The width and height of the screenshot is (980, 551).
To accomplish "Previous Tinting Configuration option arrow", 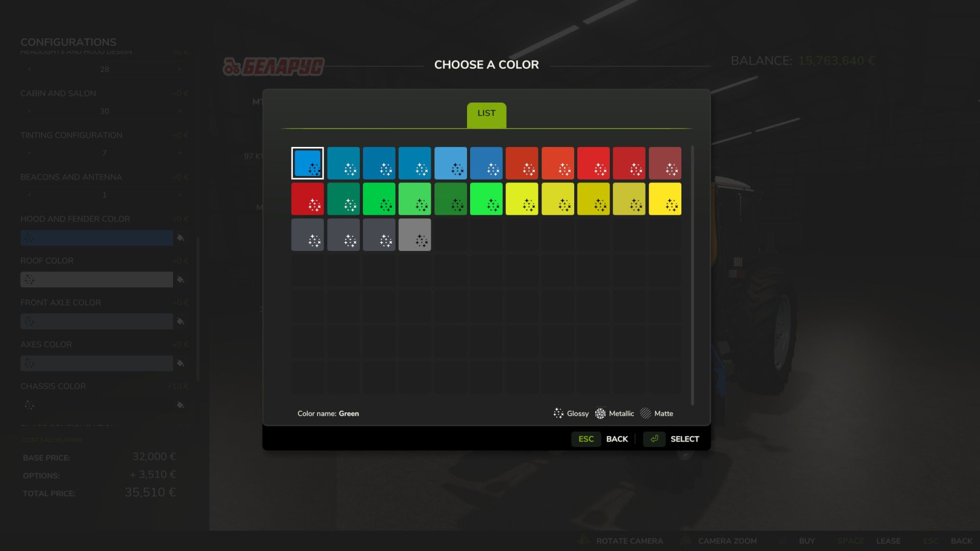I will point(29,153).
